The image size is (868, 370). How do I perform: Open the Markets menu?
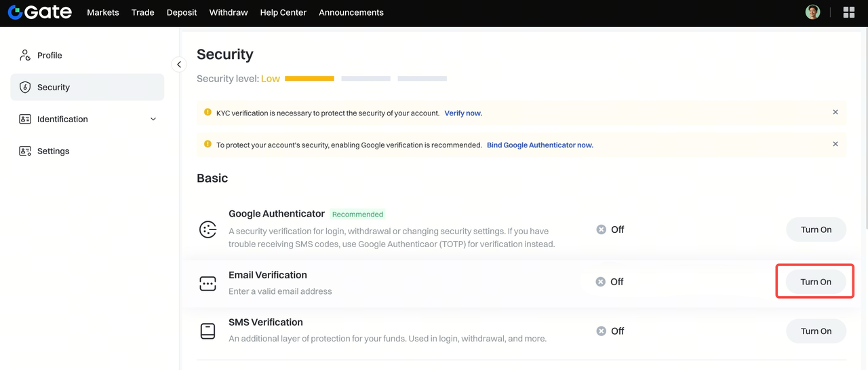[103, 12]
